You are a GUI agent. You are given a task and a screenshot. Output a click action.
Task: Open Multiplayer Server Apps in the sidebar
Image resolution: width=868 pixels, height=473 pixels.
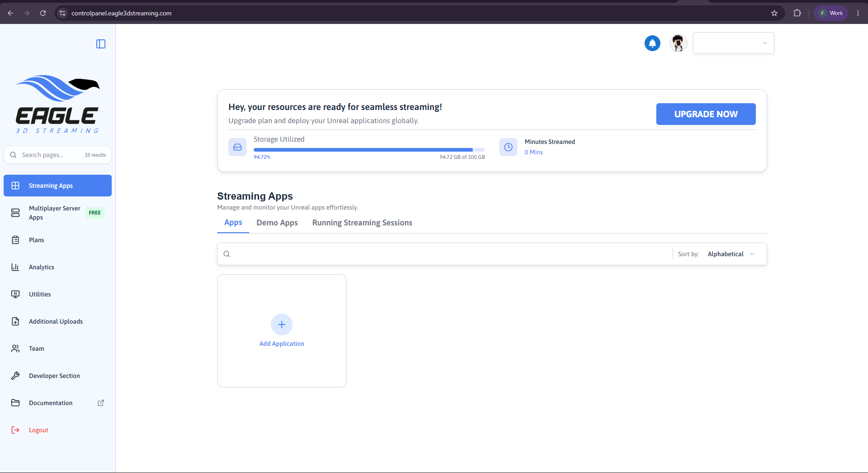coord(57,213)
